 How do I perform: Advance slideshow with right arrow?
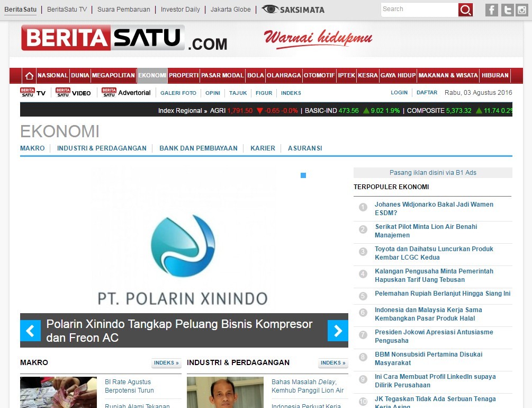pos(338,331)
